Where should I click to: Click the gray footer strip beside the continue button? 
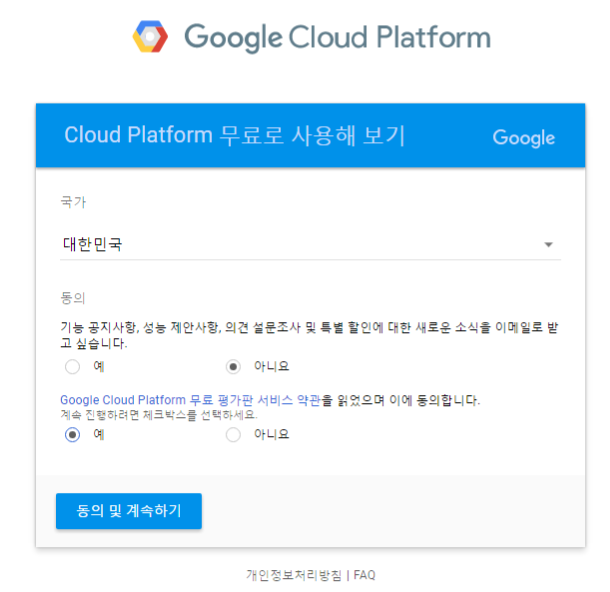(400, 511)
